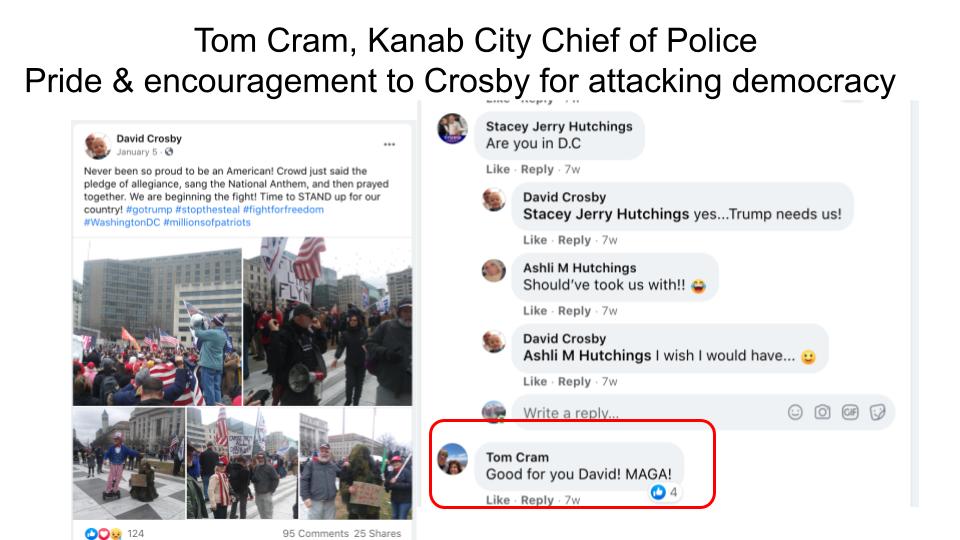960x540 pixels.
Task: Click Tom Cram's profile picture
Action: (452, 459)
